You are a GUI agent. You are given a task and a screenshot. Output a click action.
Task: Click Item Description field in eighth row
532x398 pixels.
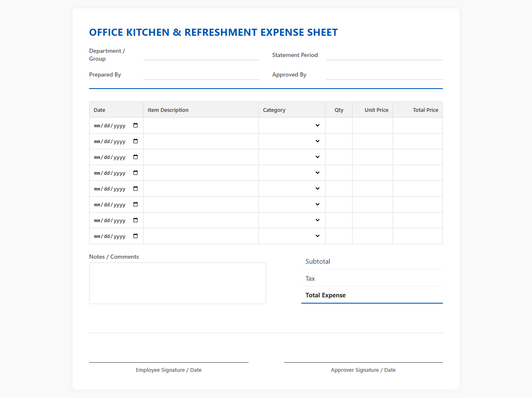201,236
